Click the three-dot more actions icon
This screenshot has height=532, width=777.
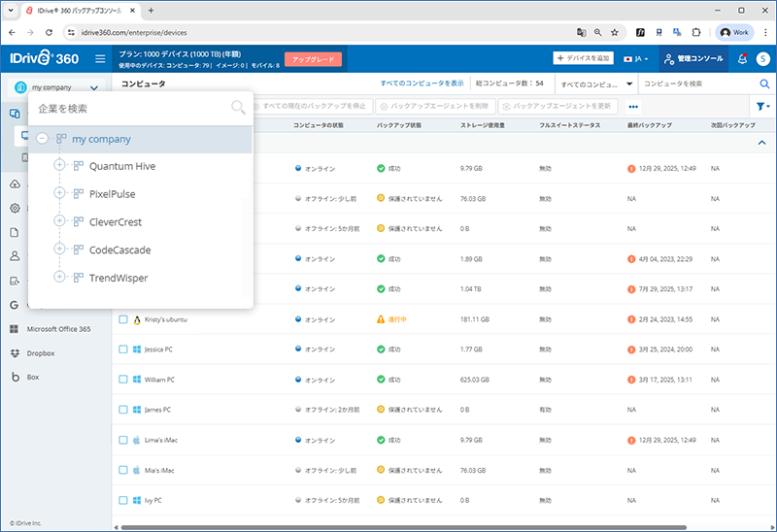tap(633, 106)
